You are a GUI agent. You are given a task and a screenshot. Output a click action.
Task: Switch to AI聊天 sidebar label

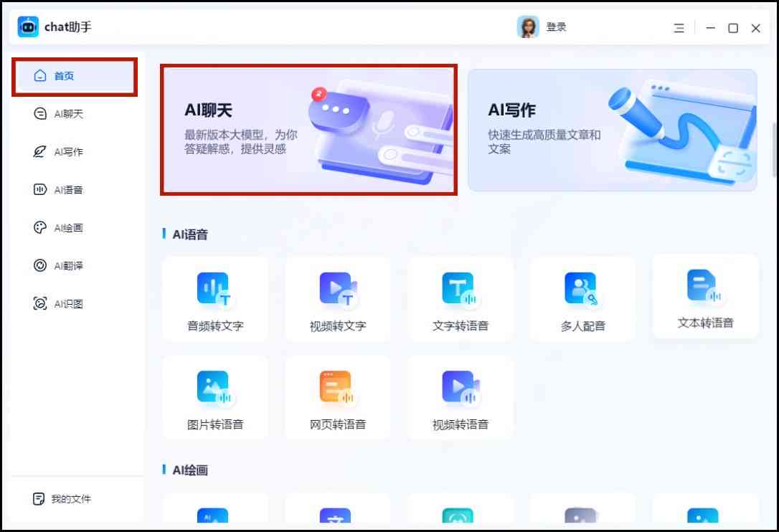69,114
